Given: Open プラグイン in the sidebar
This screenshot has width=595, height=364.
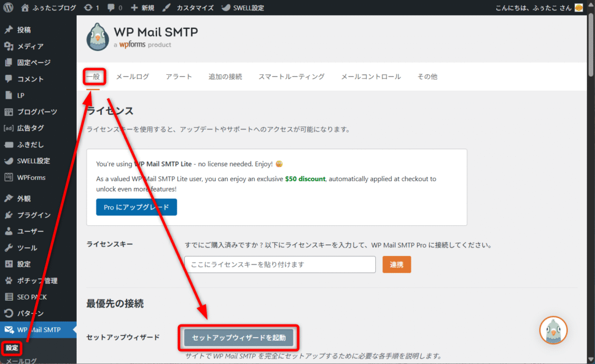Looking at the screenshot, I should pos(33,215).
